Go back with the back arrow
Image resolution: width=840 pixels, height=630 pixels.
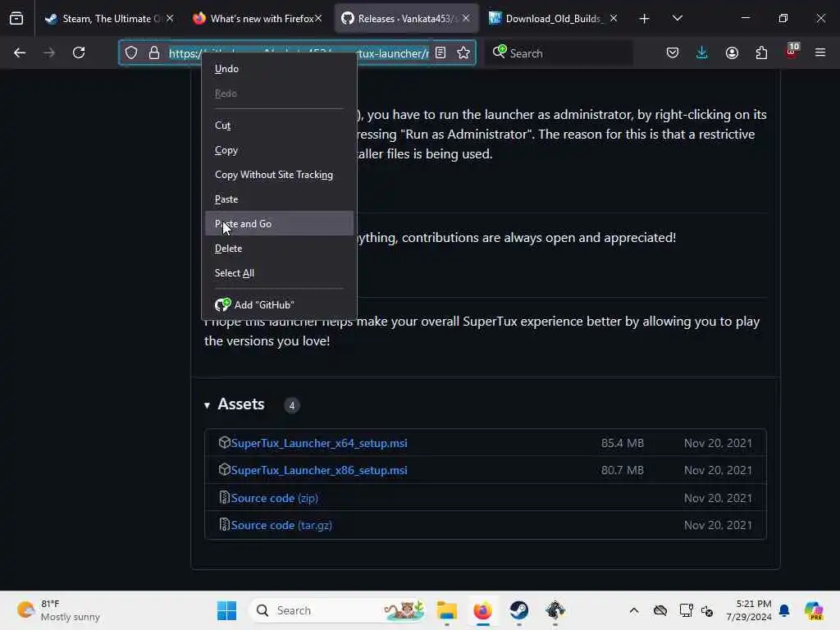pyautogui.click(x=20, y=52)
